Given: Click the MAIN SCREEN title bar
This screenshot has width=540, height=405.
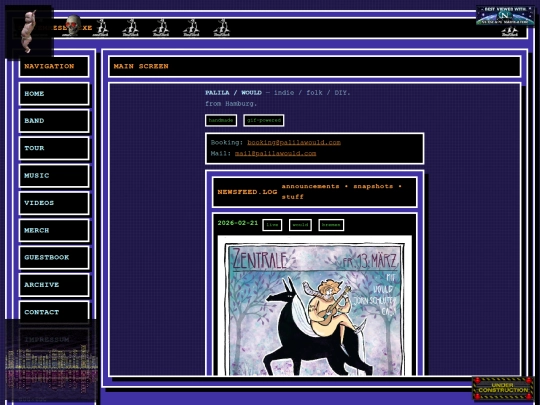Looking at the screenshot, I should tap(314, 66).
